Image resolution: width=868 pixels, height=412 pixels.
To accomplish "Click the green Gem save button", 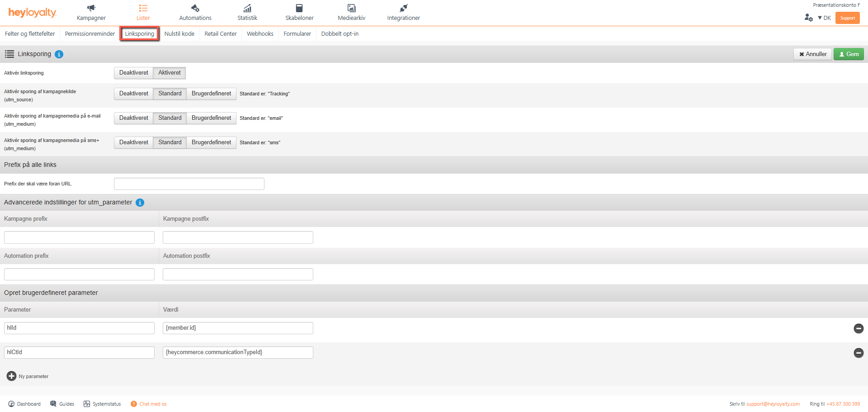I will [849, 54].
